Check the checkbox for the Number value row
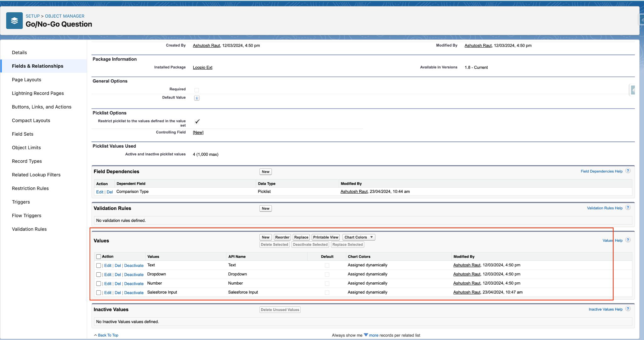The image size is (644, 340). pos(98,284)
